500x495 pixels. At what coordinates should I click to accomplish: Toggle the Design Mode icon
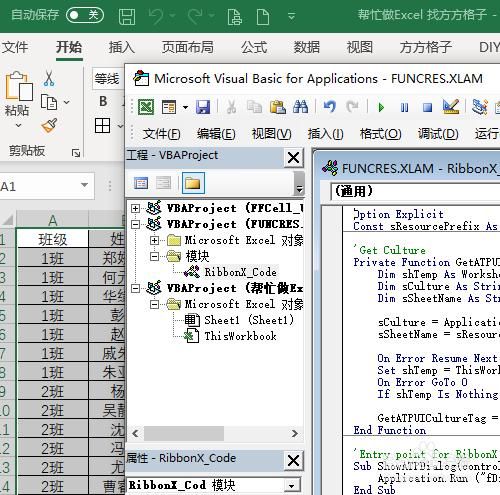(451, 107)
